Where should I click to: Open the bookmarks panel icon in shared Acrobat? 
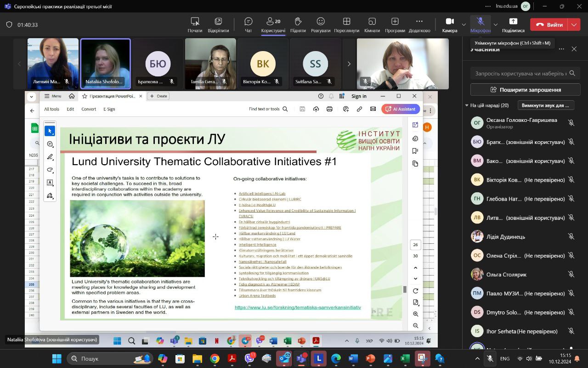point(415,151)
